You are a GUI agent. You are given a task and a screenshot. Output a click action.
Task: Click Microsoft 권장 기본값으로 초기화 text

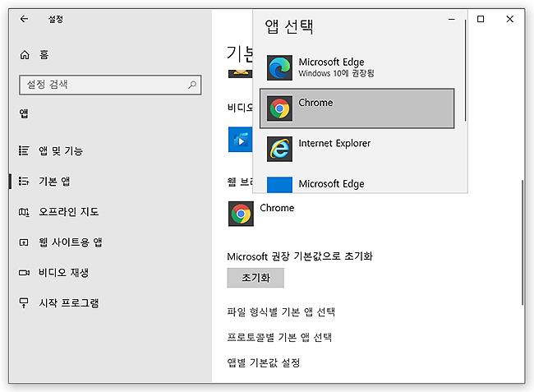[x=300, y=256]
